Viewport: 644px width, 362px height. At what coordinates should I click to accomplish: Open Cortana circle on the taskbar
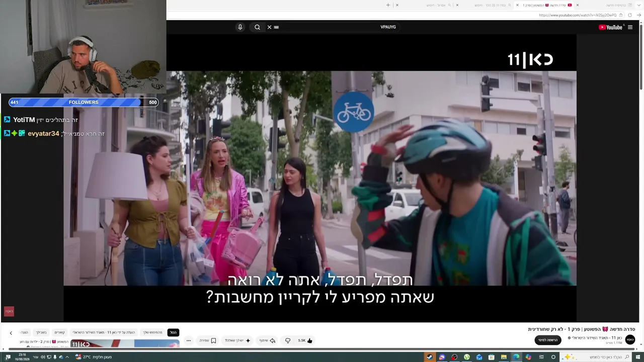(553, 357)
